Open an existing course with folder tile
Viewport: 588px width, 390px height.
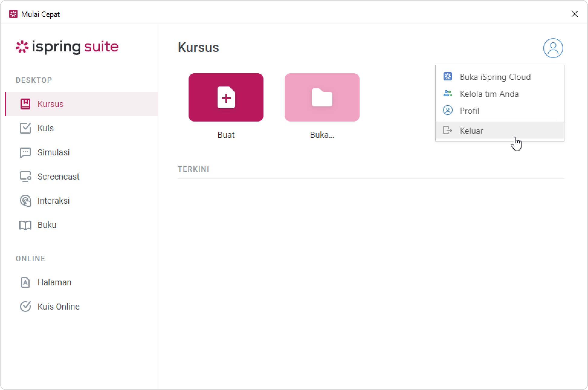coord(322,97)
